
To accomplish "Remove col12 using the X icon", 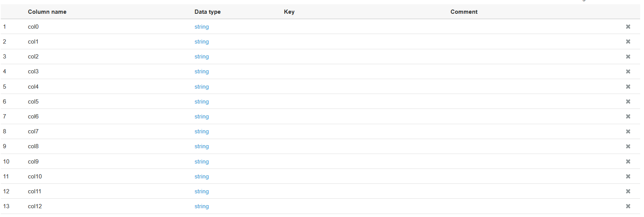I will point(628,206).
